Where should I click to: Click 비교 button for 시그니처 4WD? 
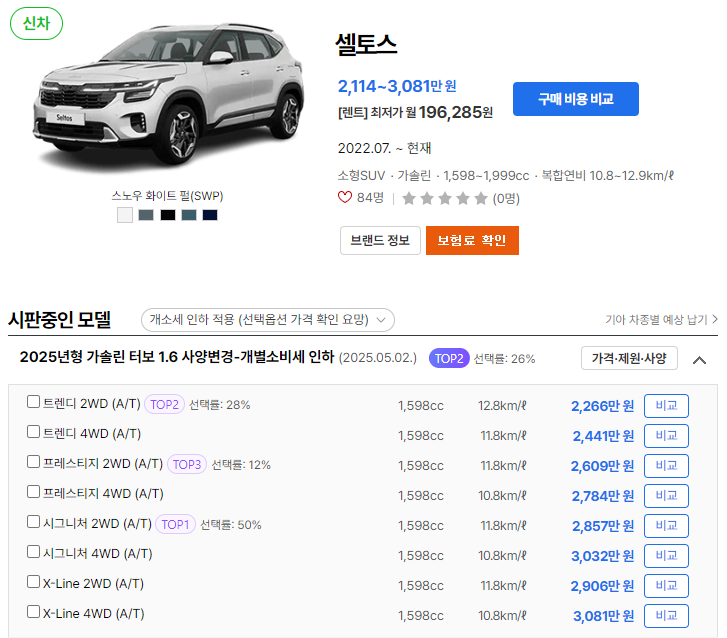point(666,555)
